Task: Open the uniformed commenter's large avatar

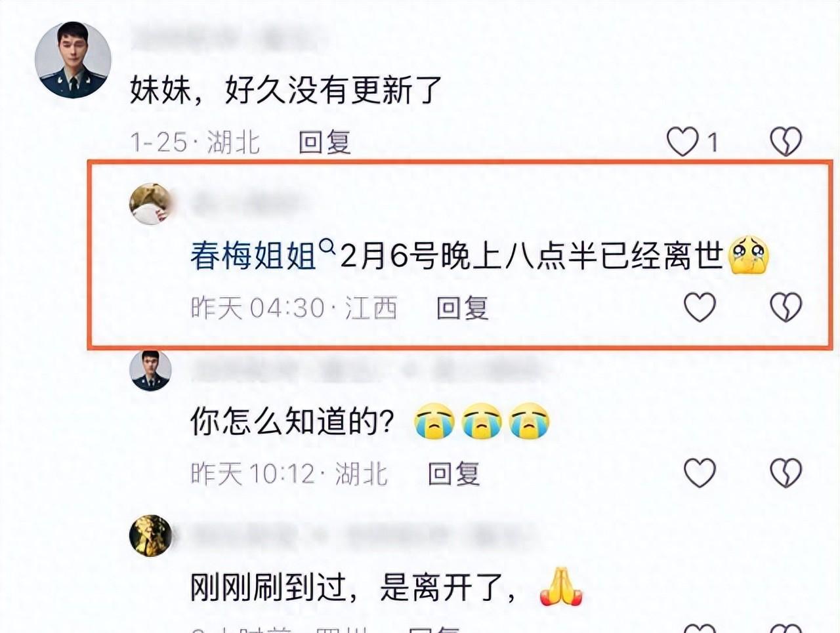Action: pyautogui.click(x=73, y=60)
